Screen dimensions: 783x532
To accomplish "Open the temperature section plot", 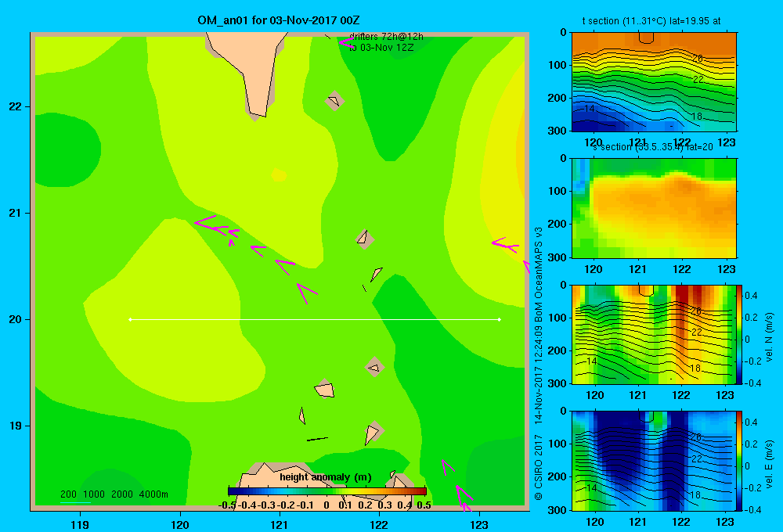I will tap(654, 82).
